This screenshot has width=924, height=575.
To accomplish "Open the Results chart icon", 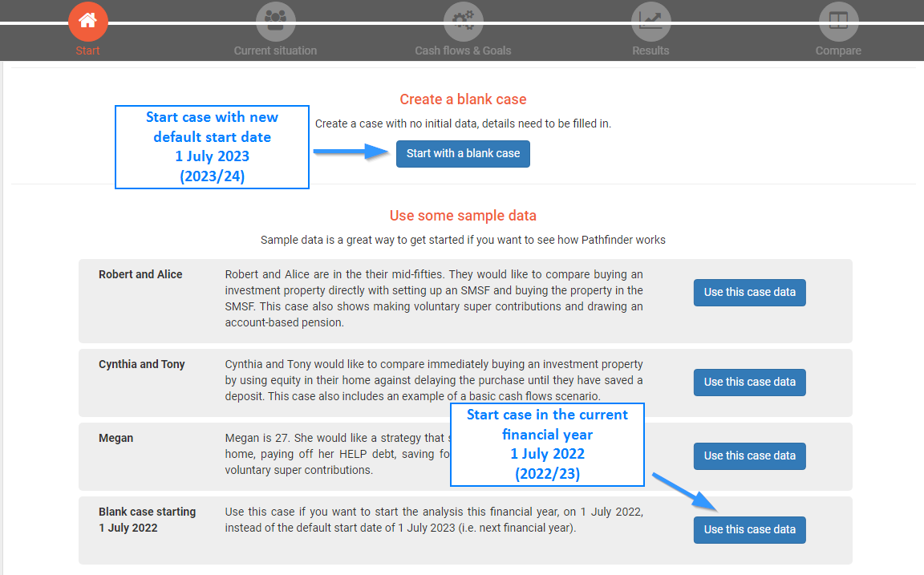I will coord(650,21).
